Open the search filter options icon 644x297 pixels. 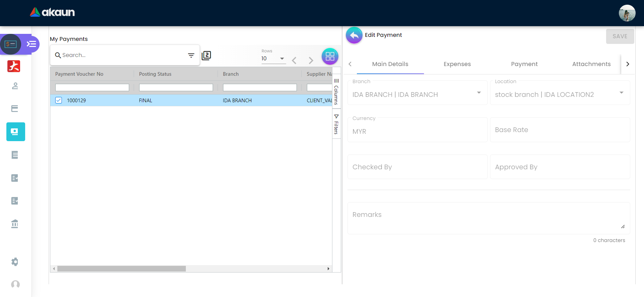191,55
